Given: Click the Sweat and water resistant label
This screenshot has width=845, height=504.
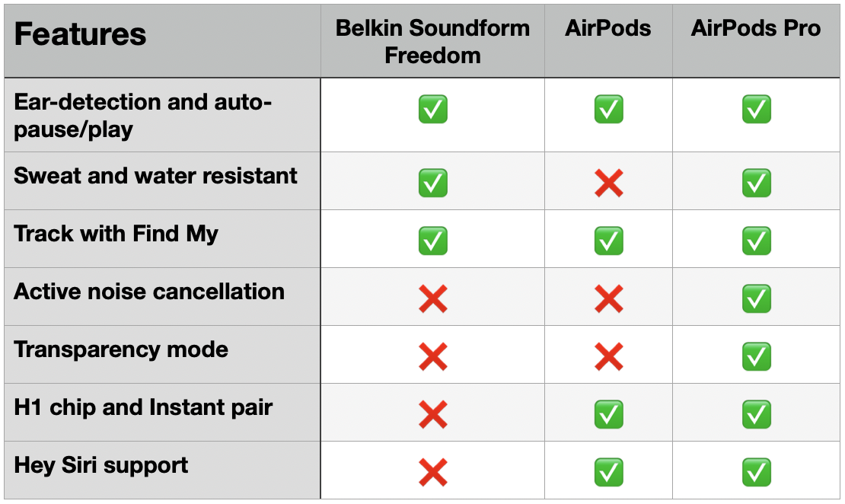Looking at the screenshot, I should 155,176.
